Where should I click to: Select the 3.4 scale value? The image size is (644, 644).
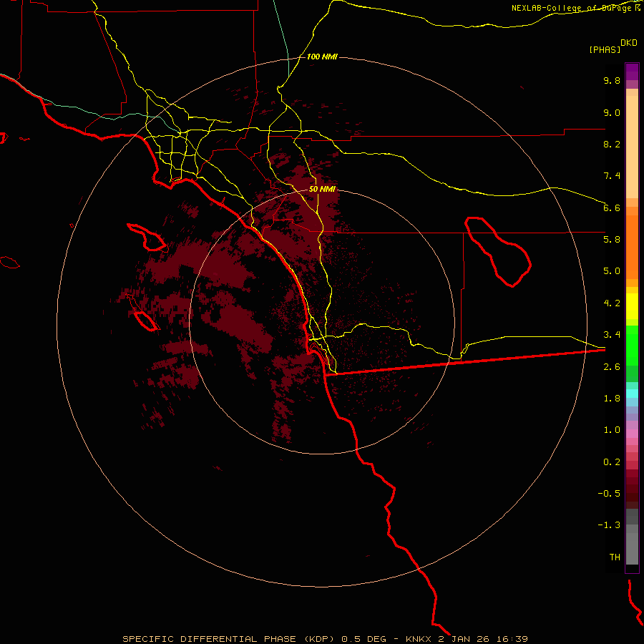[x=612, y=335]
